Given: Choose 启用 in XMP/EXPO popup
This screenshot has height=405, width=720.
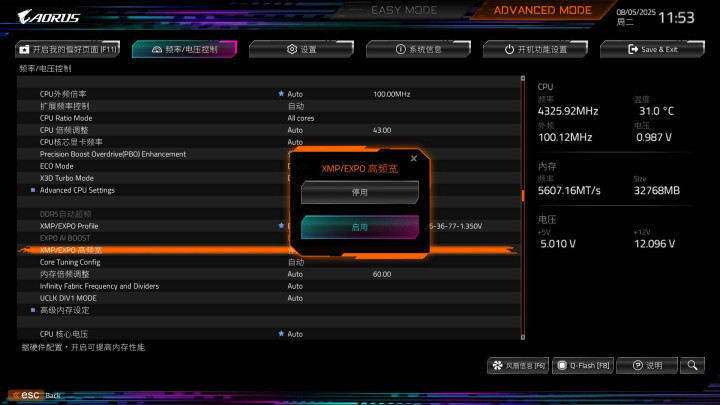Looking at the screenshot, I should tap(360, 227).
